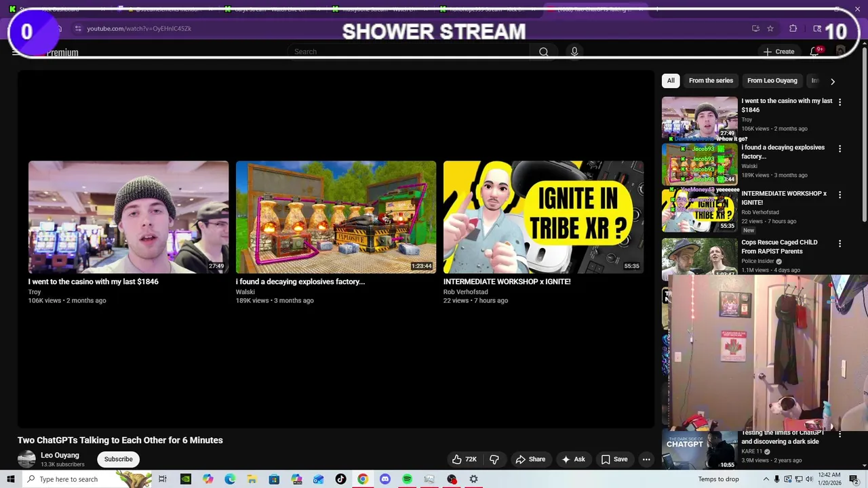Click 'Two ChatGPTs Talking to Each Other' title
Image resolution: width=868 pixels, height=488 pixels.
[120, 440]
